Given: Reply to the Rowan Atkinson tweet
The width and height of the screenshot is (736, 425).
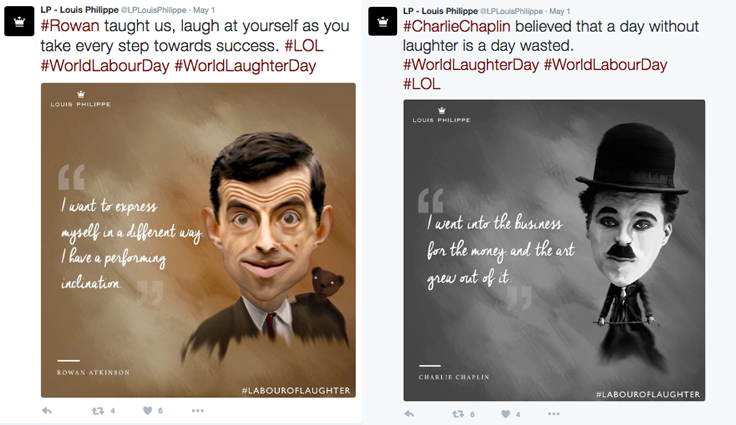Looking at the screenshot, I should click(x=47, y=411).
